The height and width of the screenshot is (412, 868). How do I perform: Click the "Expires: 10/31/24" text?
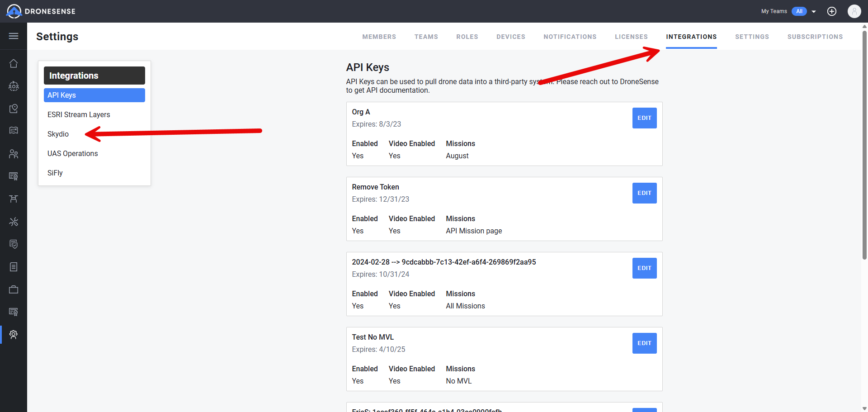click(x=380, y=274)
